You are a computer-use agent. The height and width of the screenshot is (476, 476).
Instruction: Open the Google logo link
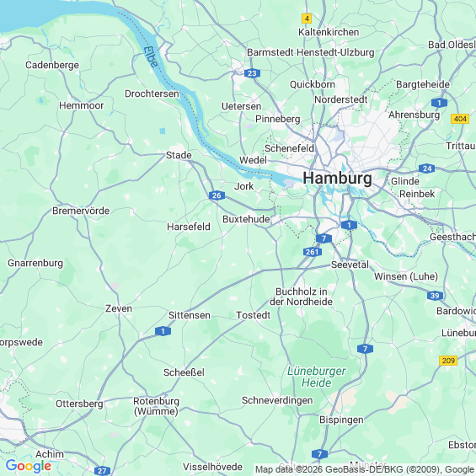29,466
